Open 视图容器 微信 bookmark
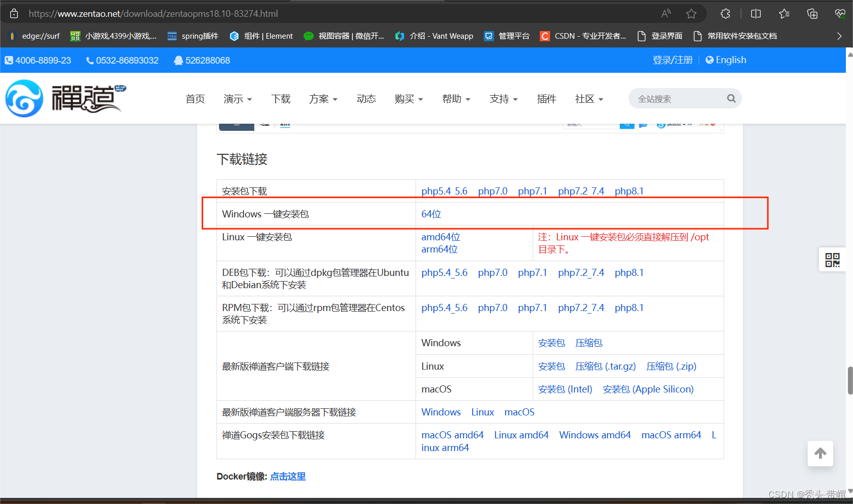 tap(344, 36)
